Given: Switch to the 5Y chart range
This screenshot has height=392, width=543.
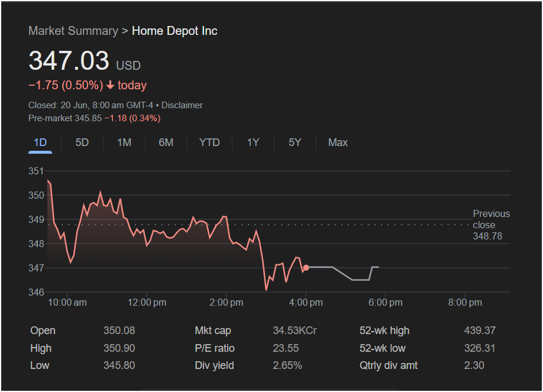Looking at the screenshot, I should (295, 142).
